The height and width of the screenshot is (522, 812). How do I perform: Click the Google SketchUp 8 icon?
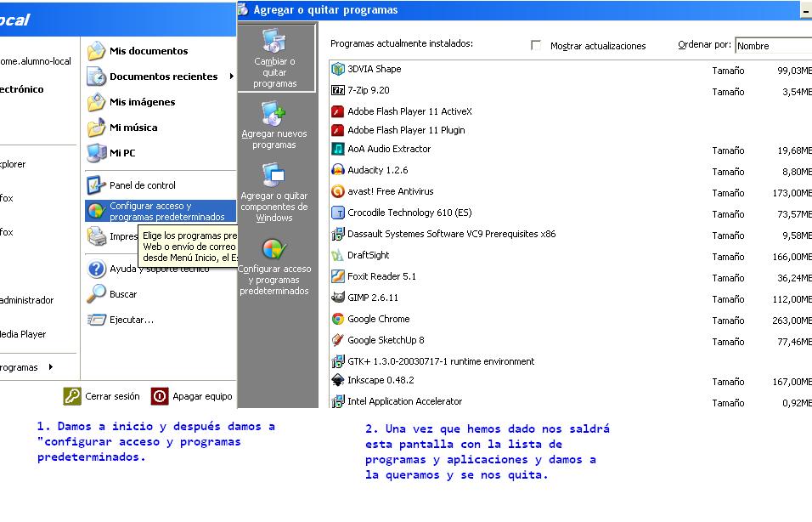(x=338, y=340)
